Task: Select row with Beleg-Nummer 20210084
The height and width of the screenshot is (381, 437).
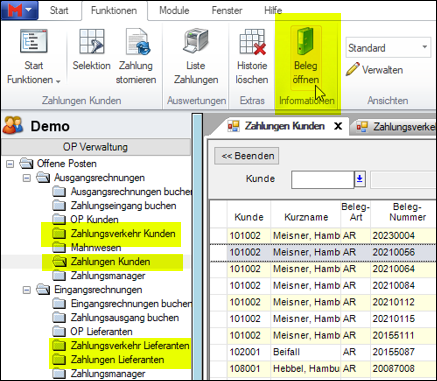Action: [323, 286]
